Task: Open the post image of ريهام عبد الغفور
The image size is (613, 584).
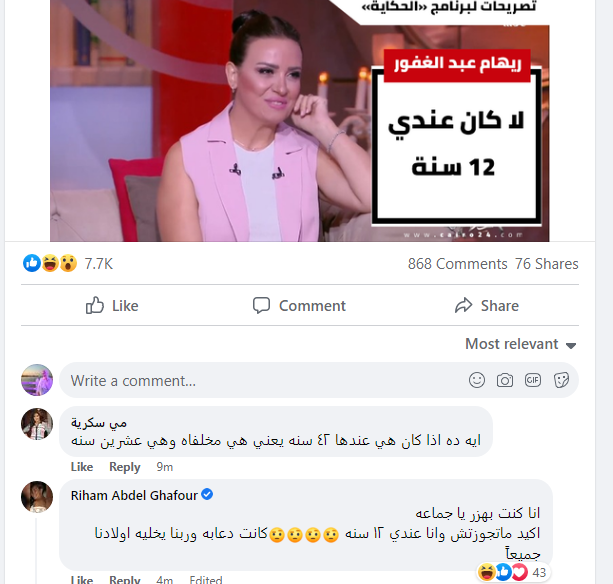Action: (x=299, y=121)
